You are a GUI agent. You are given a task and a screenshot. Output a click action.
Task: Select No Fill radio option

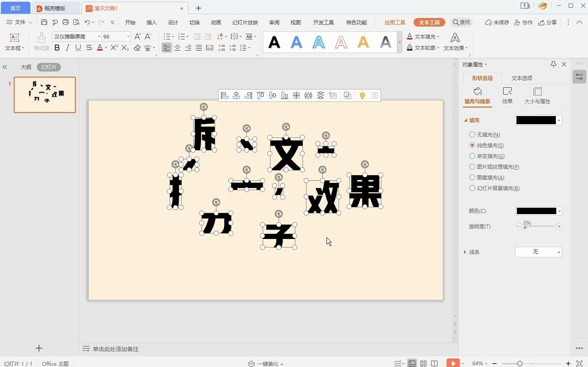pyautogui.click(x=472, y=134)
